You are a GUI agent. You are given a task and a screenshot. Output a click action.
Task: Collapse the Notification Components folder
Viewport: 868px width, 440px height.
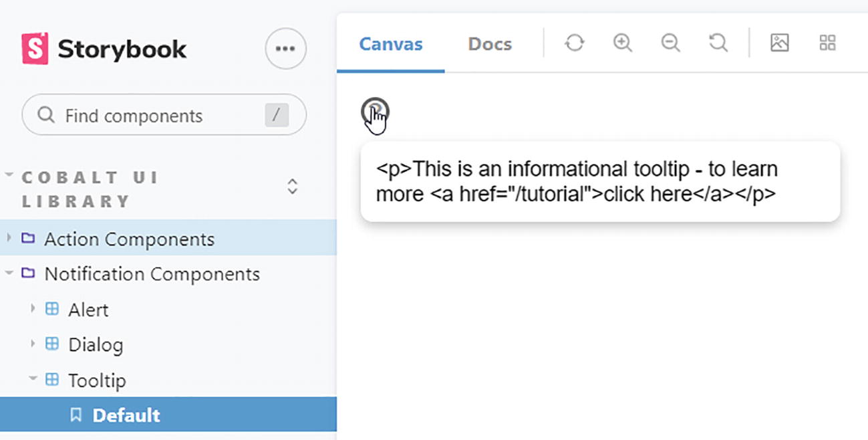click(152, 274)
